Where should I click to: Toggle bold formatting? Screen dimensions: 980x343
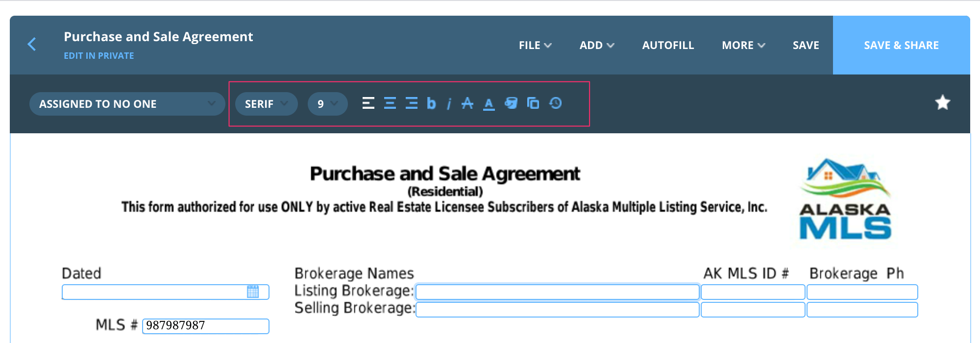(431, 103)
